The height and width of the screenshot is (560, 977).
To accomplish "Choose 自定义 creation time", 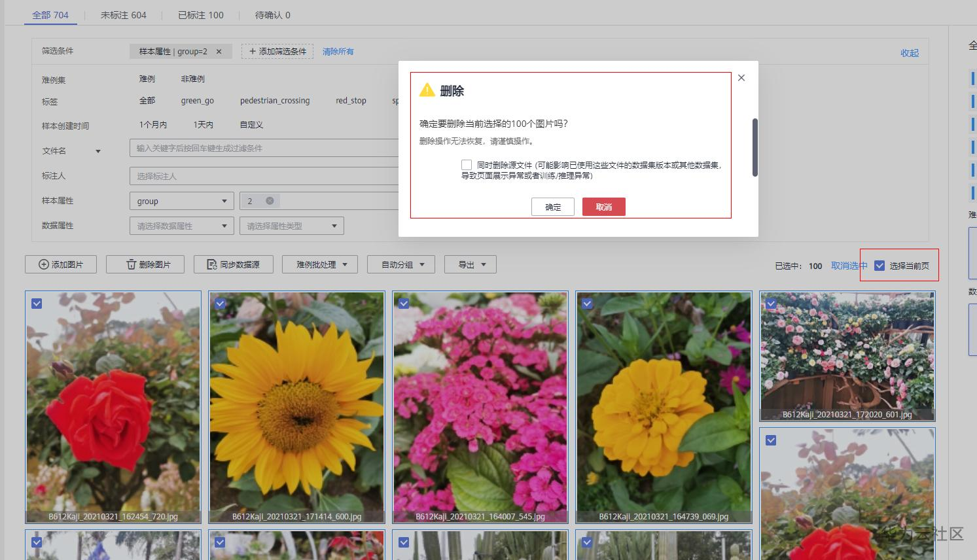I will [251, 124].
